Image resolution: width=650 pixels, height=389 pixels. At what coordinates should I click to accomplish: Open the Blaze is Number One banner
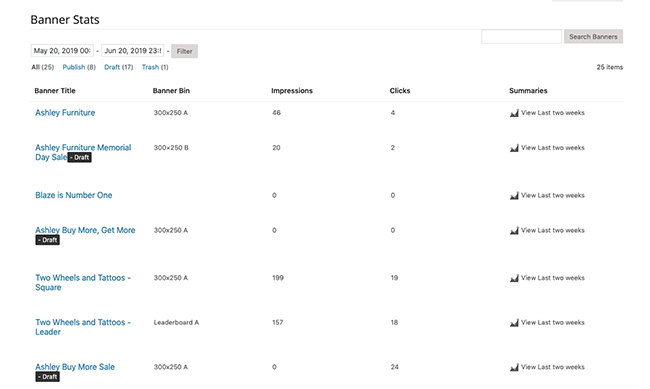73,195
